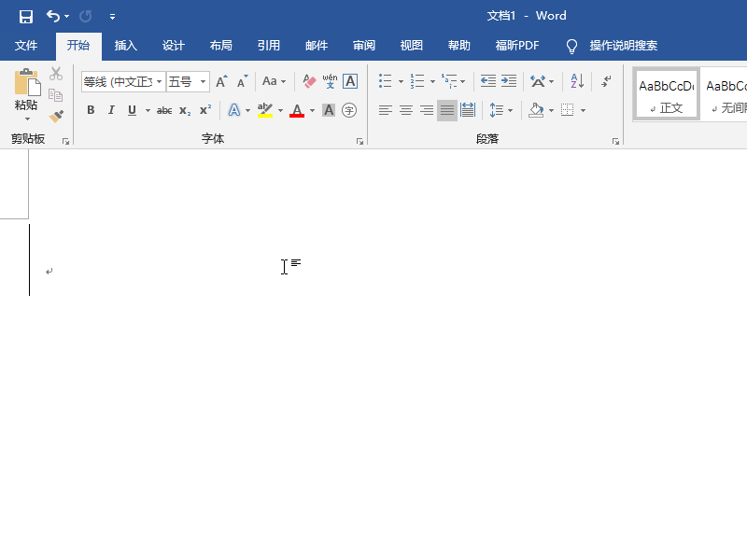Open the 剪贴板 pane launcher
747x560 pixels.
coord(65,142)
